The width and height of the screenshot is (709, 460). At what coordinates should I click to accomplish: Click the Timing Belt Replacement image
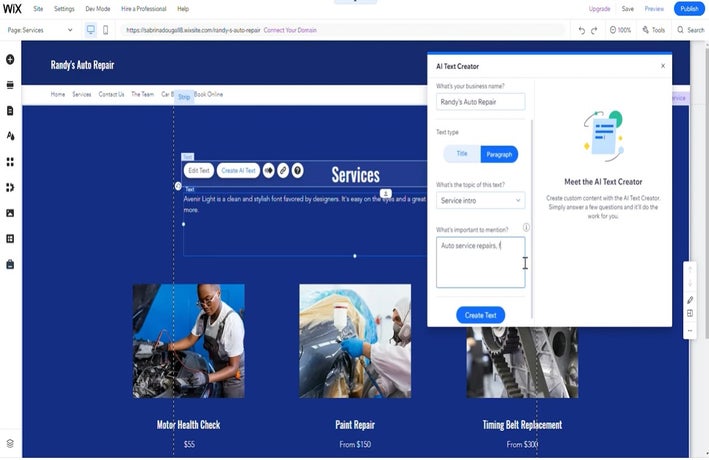(522, 362)
